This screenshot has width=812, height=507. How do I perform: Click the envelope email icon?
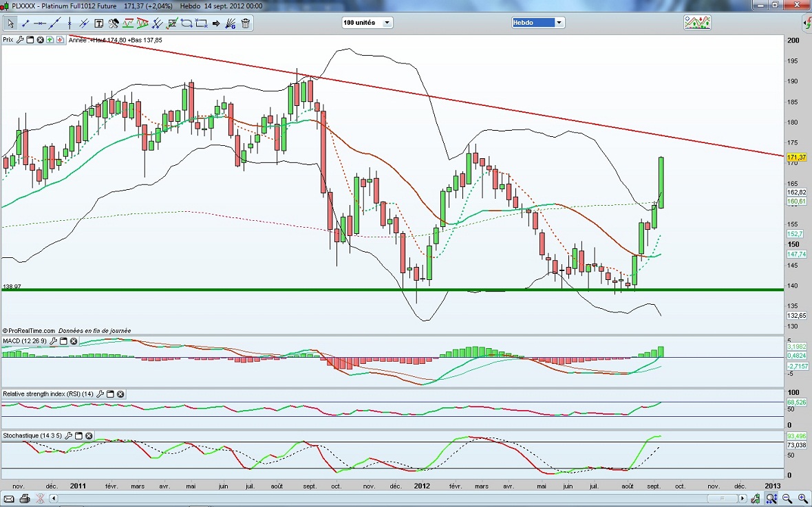coord(9,499)
